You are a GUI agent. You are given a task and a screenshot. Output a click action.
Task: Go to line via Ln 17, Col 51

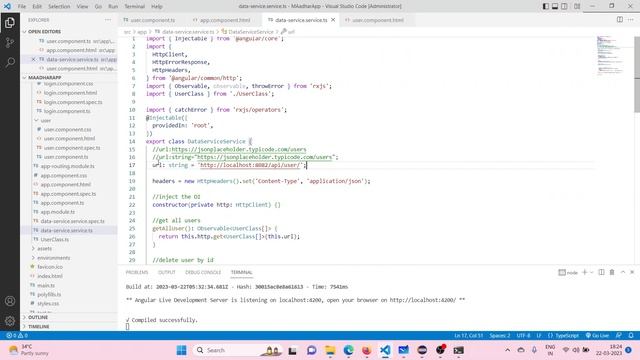tap(469, 336)
